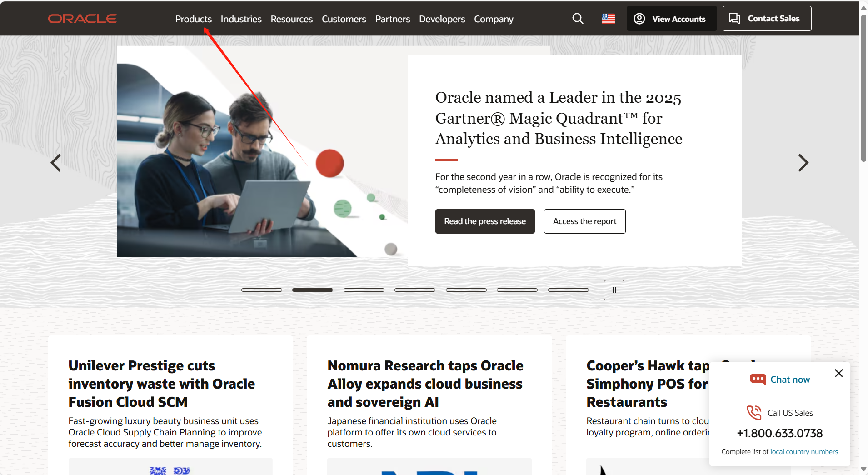Click the red chat bubble icon

click(x=758, y=379)
